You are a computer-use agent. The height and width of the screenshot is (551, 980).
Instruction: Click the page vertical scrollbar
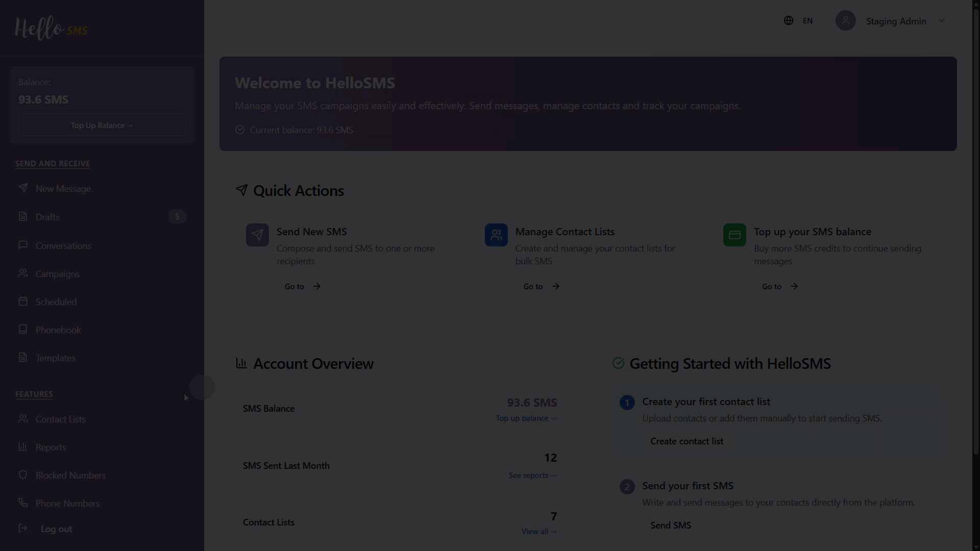975,230
